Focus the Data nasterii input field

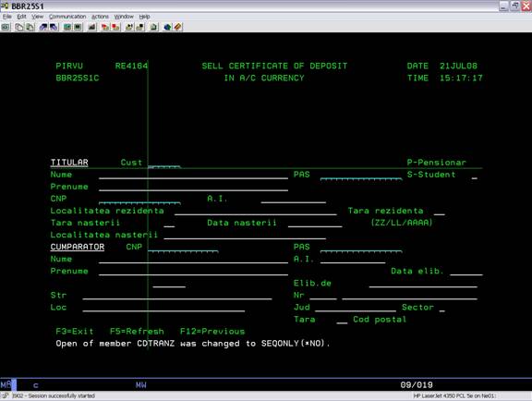pyautogui.click(x=315, y=224)
